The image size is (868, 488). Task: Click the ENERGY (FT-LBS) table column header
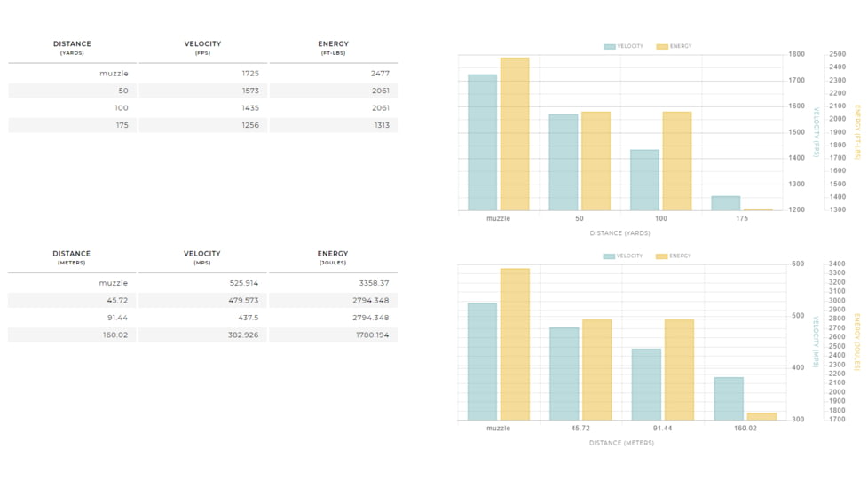333,48
